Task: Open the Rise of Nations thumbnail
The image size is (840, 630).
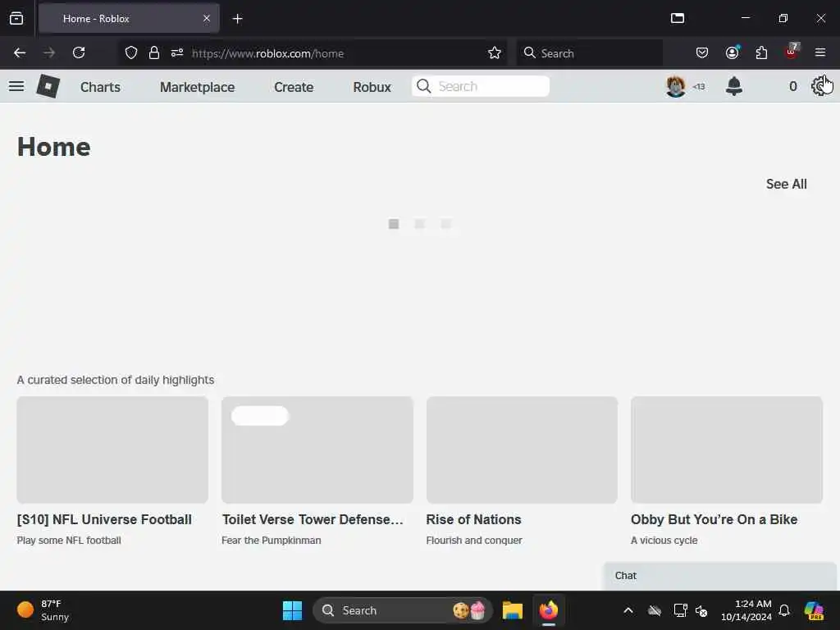Action: (x=522, y=450)
